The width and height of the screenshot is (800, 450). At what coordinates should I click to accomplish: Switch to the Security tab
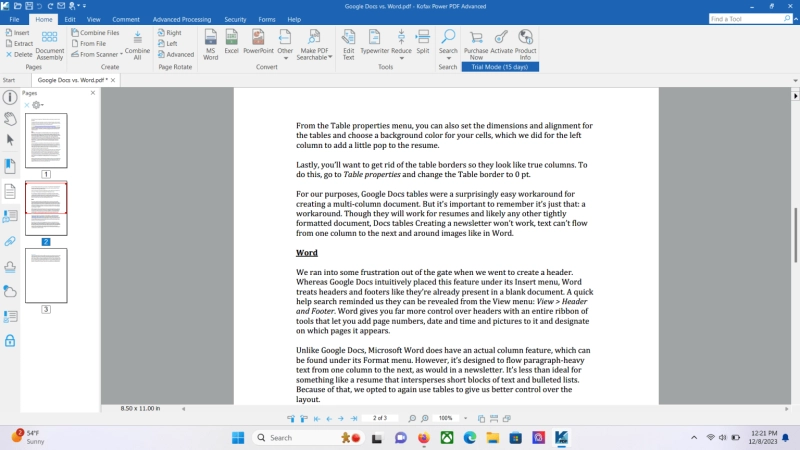click(235, 19)
